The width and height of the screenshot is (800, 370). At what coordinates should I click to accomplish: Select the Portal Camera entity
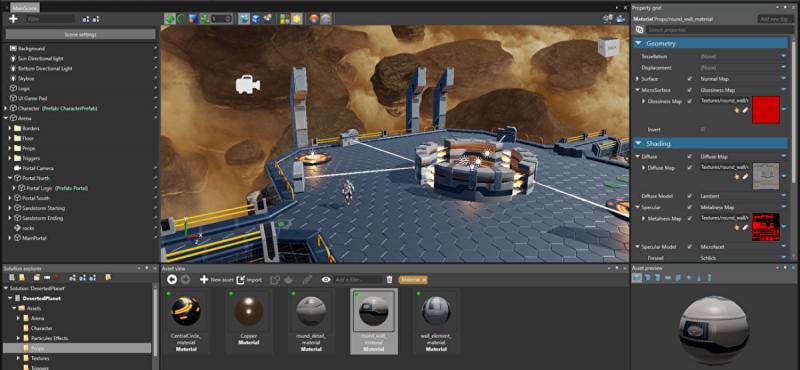click(x=38, y=168)
